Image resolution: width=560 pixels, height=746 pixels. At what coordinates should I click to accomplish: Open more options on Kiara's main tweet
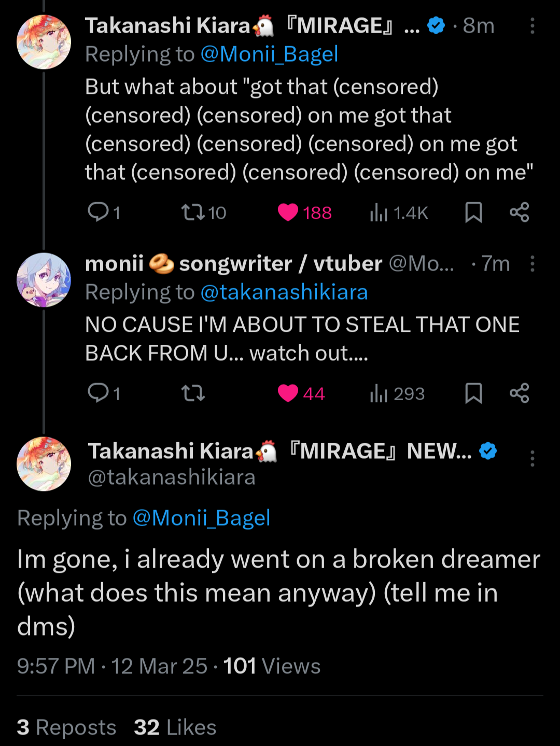click(x=532, y=459)
